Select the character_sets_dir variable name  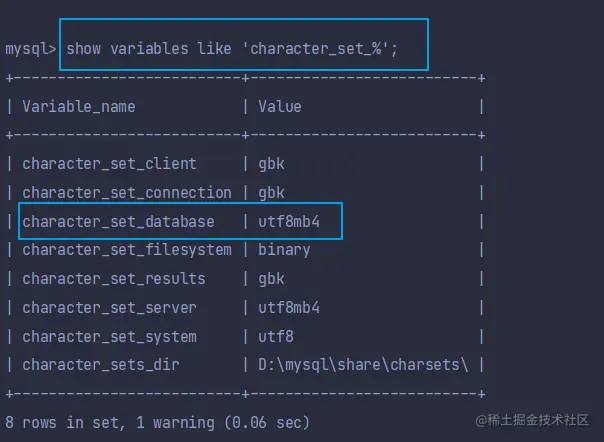[x=101, y=365]
